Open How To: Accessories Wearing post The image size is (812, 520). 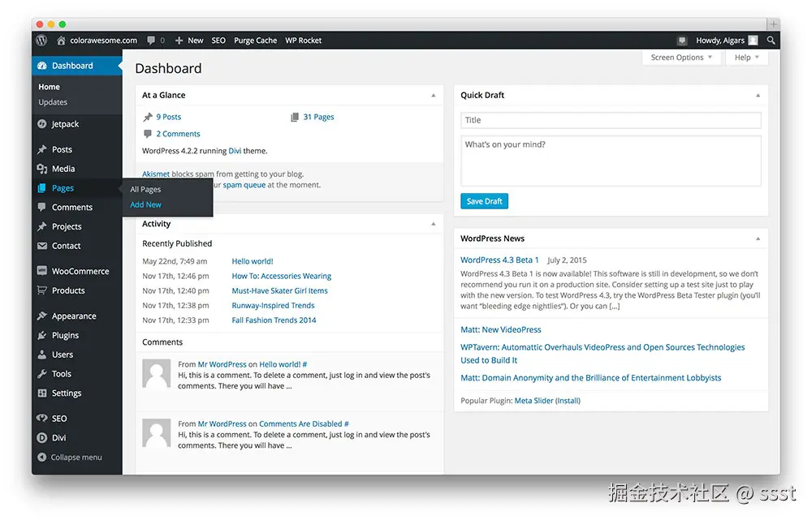point(281,277)
